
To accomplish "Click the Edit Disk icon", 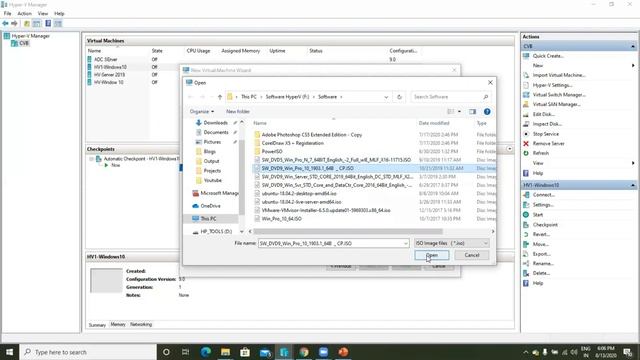I will pos(526,114).
